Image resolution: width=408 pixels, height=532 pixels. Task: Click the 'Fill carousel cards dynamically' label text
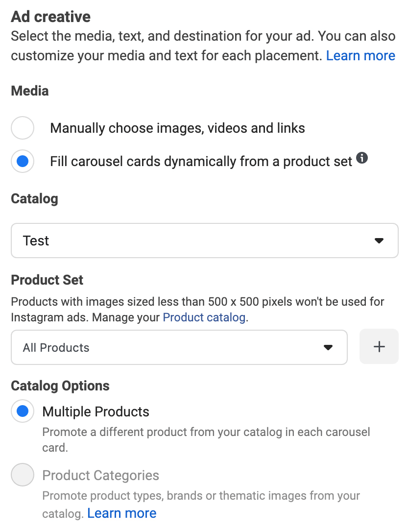(201, 161)
